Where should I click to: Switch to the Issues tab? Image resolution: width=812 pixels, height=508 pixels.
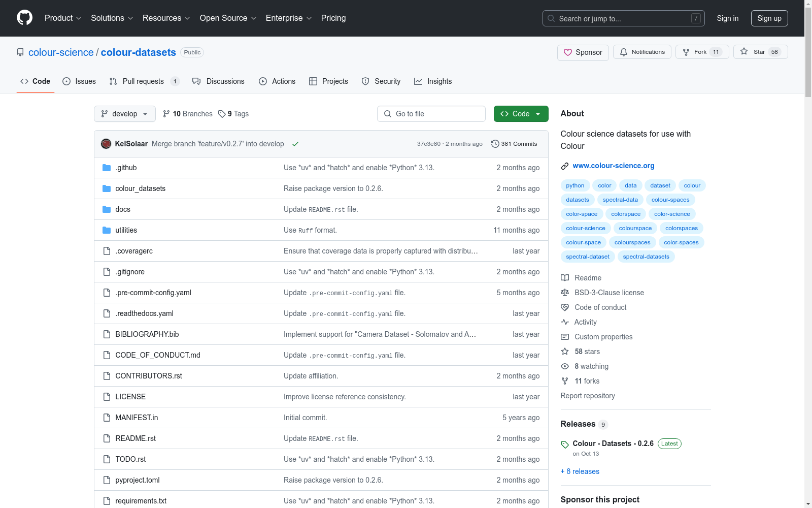tap(79, 81)
